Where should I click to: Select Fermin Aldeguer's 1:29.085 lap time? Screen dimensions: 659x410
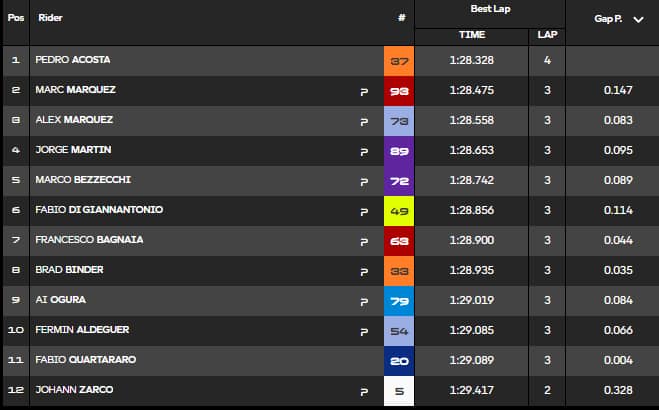472,330
